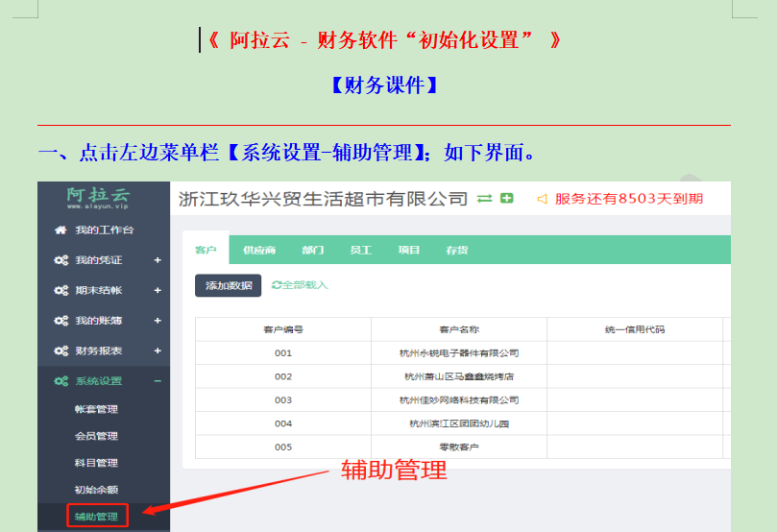Switch to the 供应商 tab

click(259, 250)
